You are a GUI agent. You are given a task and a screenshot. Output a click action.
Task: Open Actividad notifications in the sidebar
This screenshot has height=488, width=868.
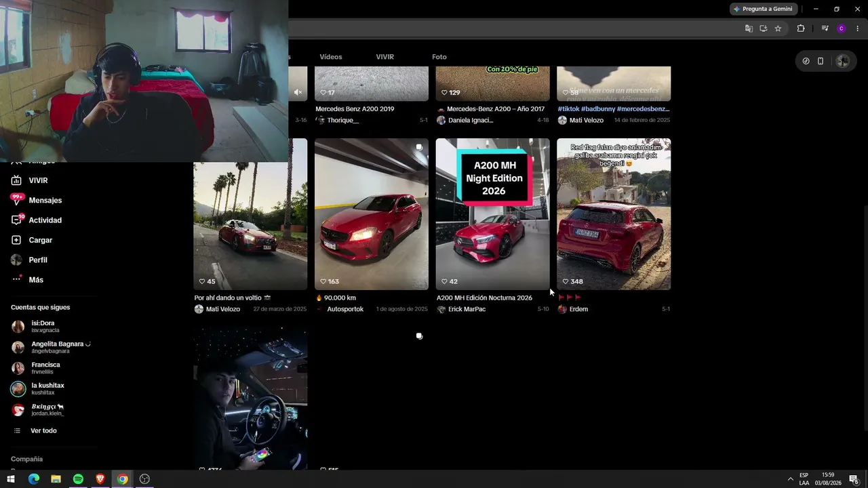pyautogui.click(x=37, y=220)
